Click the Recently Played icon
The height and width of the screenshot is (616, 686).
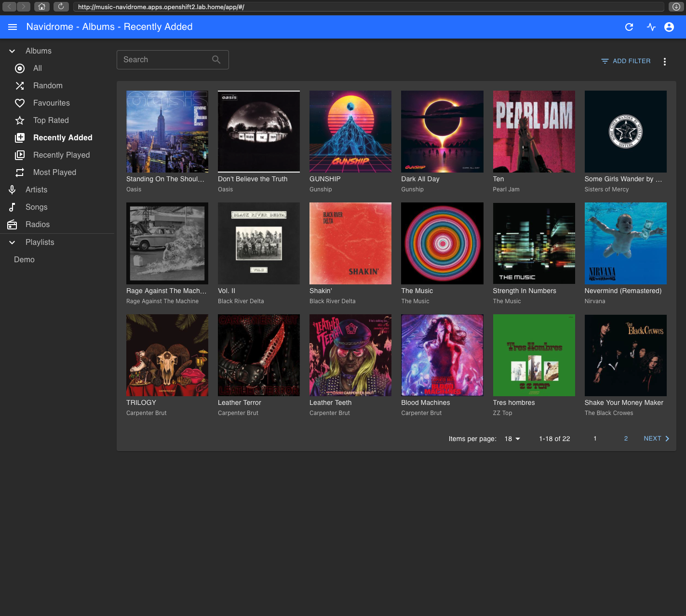coord(20,155)
